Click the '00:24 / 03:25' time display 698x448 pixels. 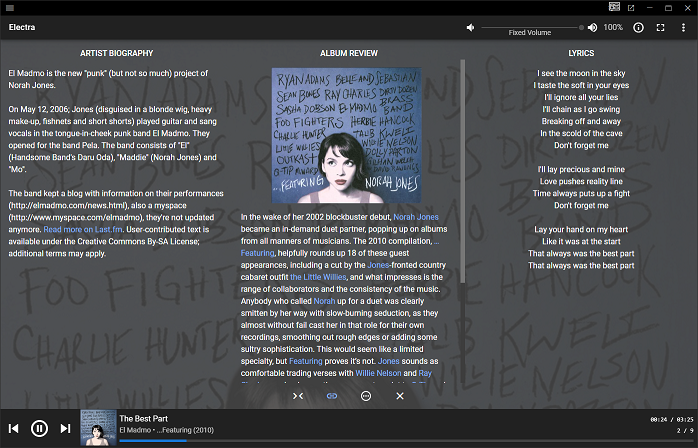(x=672, y=419)
